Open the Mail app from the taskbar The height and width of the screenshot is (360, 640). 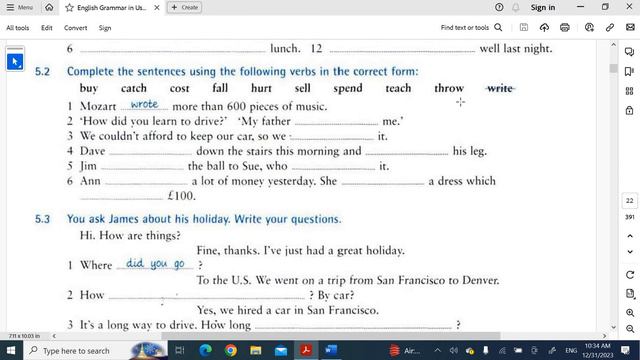pyautogui.click(x=281, y=350)
